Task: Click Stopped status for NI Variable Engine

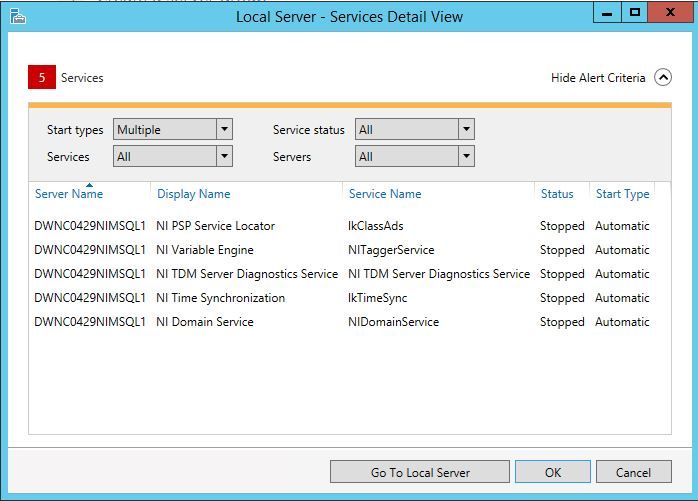Action: coord(562,250)
